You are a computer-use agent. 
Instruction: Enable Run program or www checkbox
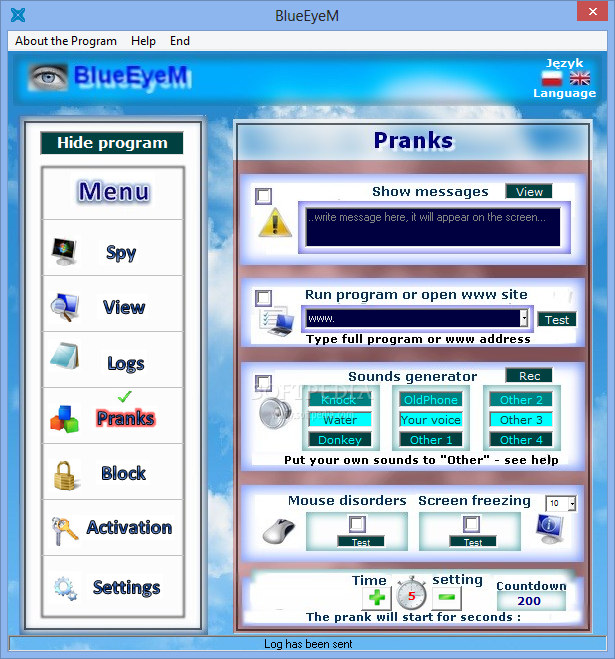264,298
